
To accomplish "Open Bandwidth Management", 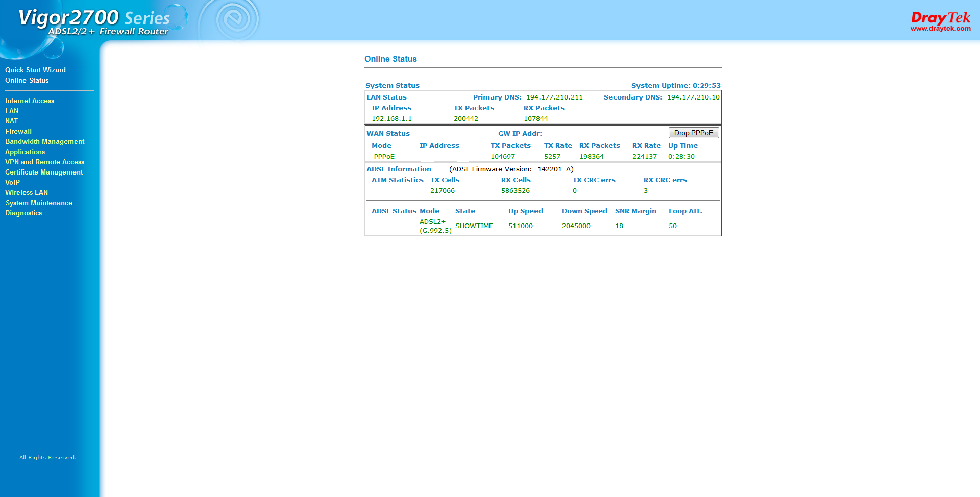I will [x=45, y=141].
